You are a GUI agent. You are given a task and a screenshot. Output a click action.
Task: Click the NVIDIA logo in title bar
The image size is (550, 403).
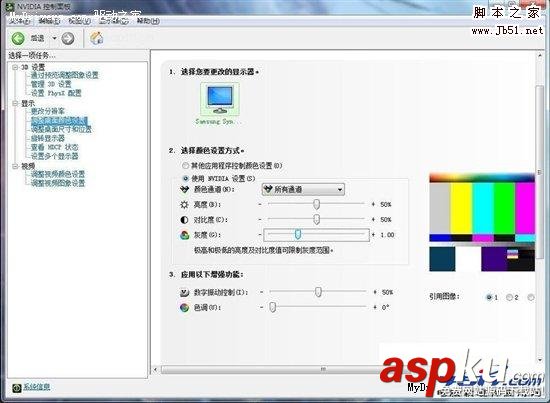coord(10,6)
